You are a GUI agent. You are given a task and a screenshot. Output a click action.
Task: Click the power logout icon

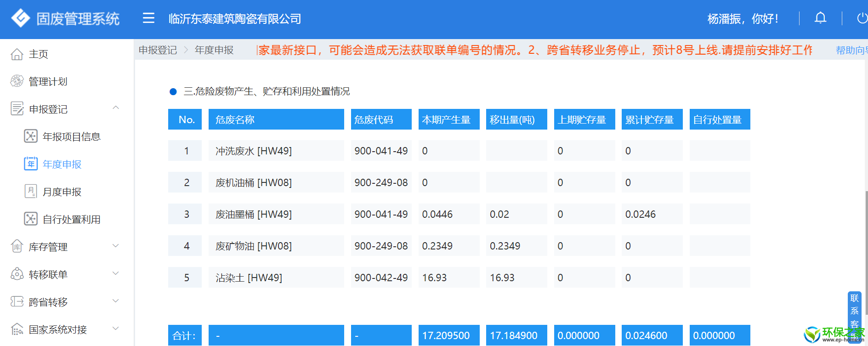pyautogui.click(x=862, y=18)
